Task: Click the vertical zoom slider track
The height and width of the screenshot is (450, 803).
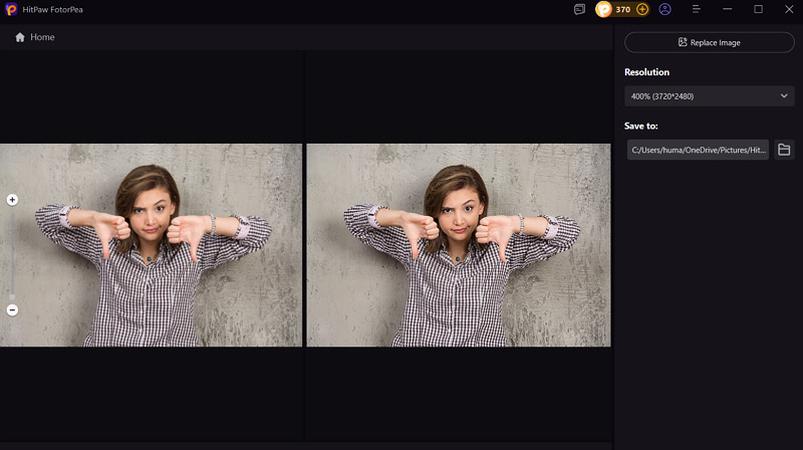Action: (12, 255)
